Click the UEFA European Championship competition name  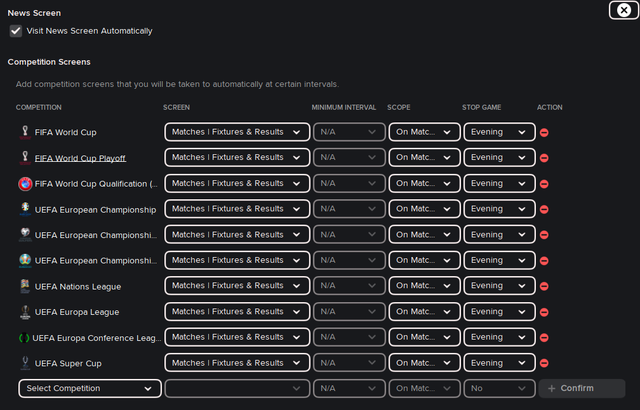[95, 210]
